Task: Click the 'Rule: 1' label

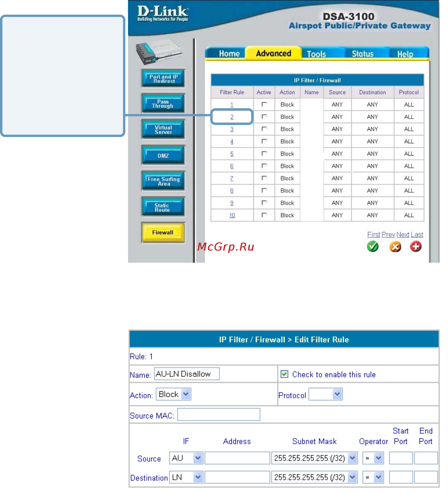Action: 141,357
